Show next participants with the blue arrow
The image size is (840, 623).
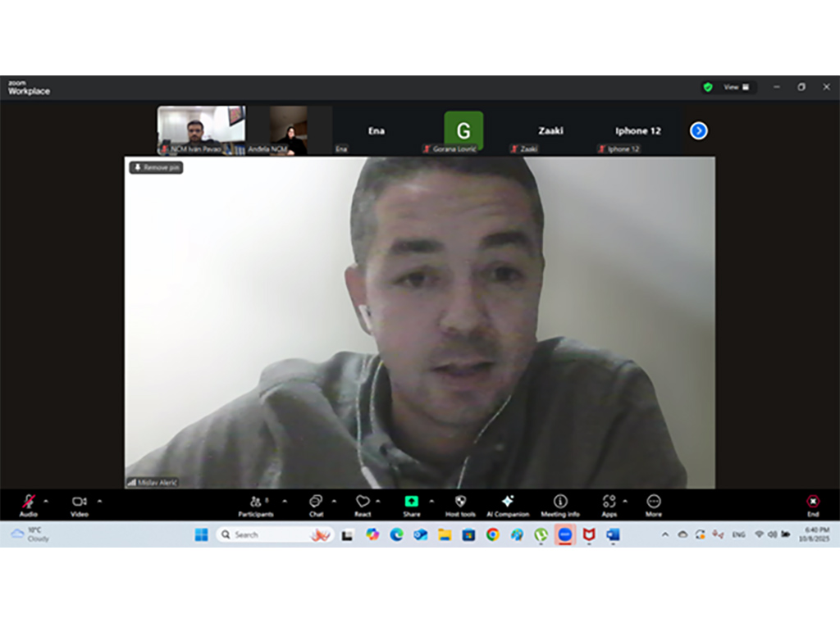(x=698, y=131)
